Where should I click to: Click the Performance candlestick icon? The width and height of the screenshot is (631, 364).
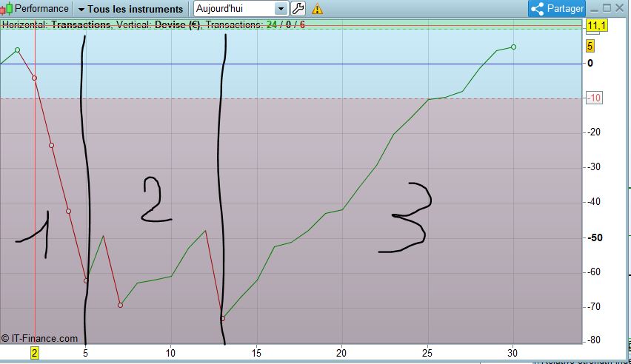point(6,8)
